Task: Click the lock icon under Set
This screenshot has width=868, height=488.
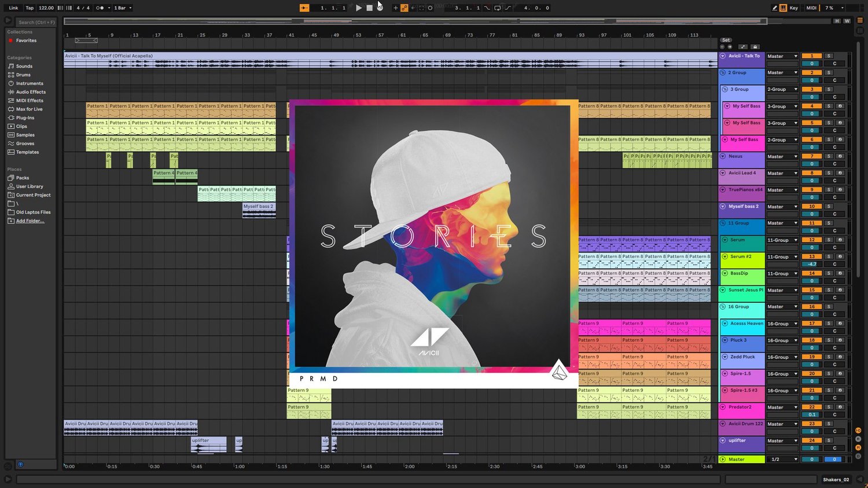Action: (x=755, y=47)
